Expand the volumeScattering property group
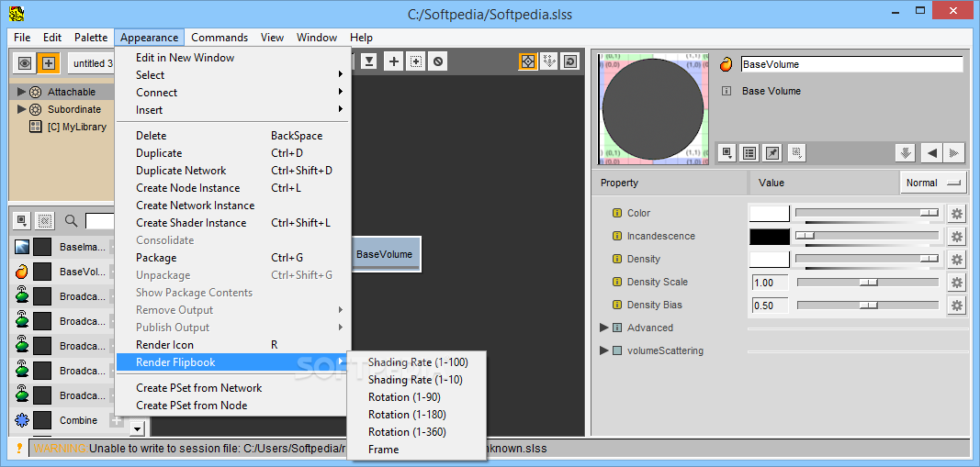980x467 pixels. pos(603,350)
